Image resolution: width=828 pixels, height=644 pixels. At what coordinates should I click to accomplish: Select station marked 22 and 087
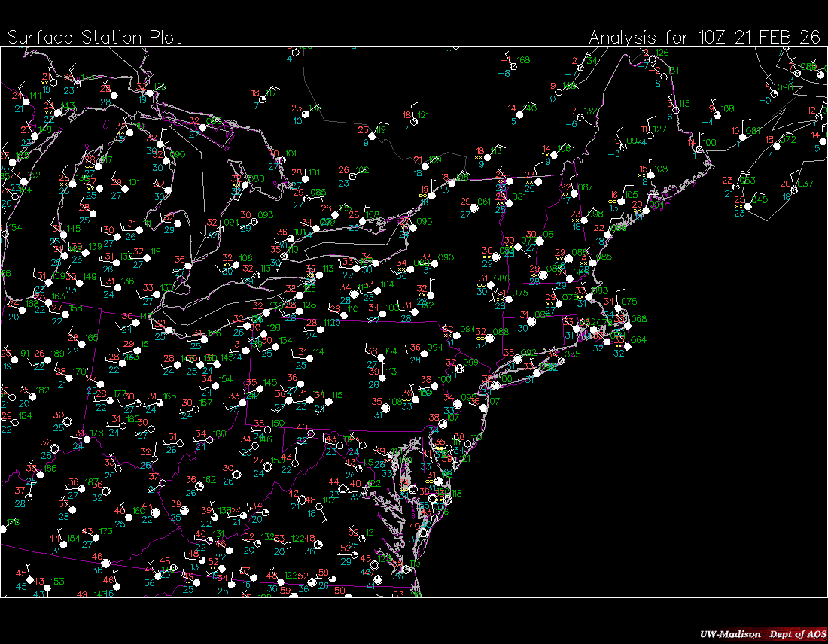coord(574,193)
